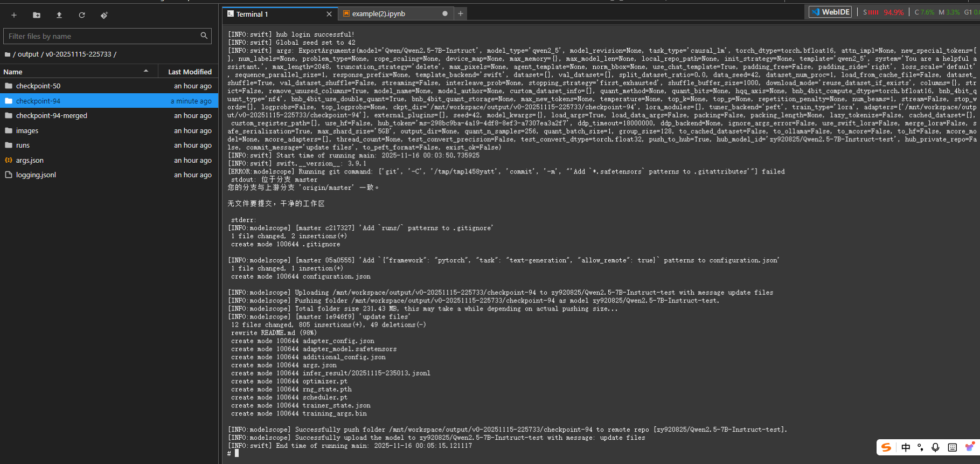
Task: Click the notebook icon on example(2).ipynb tab
Action: pyautogui.click(x=346, y=13)
